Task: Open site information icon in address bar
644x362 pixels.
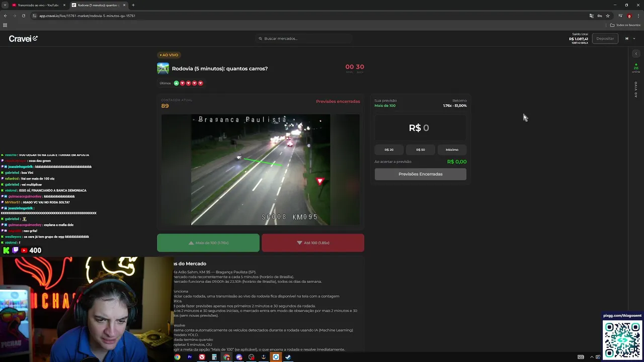Action: (x=35, y=16)
